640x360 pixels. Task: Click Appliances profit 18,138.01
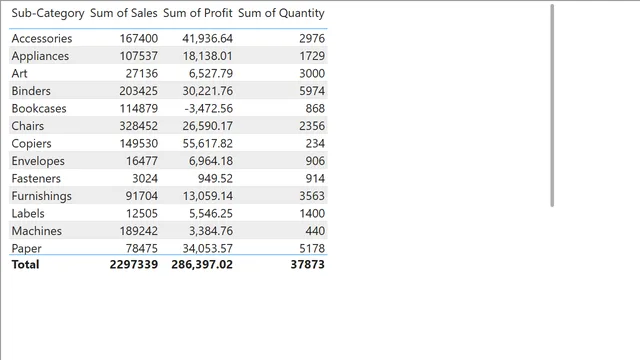[207, 56]
